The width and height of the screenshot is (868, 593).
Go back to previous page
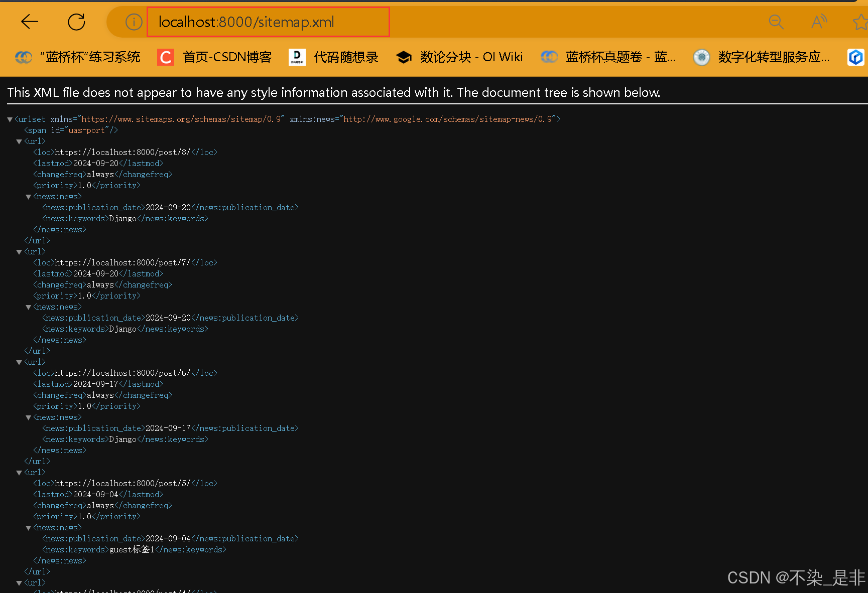point(30,22)
